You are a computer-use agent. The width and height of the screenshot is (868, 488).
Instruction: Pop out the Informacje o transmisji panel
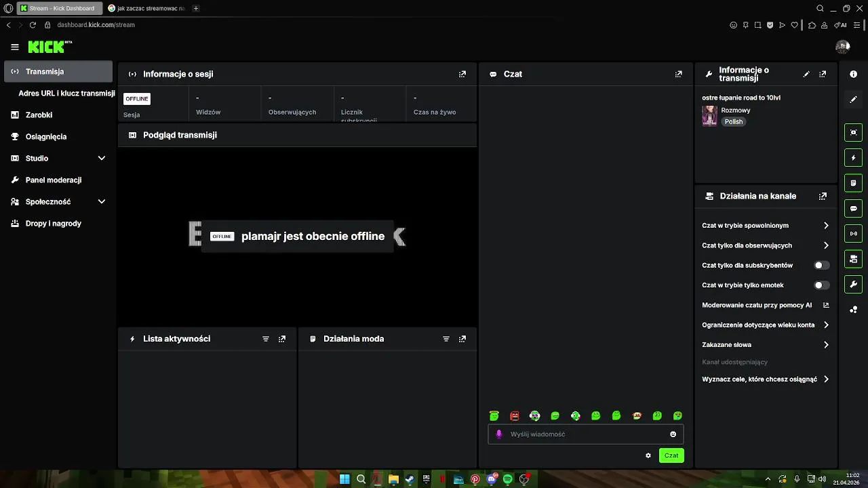tap(823, 74)
